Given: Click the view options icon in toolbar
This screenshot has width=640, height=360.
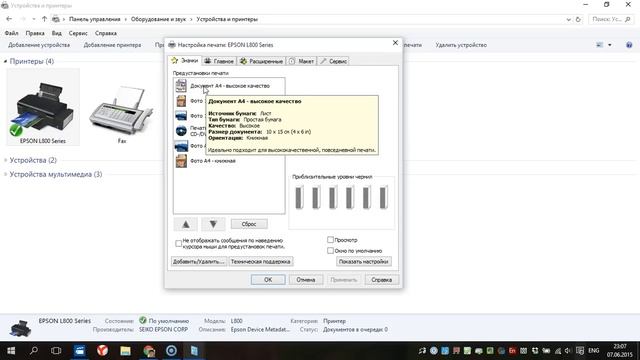Looking at the screenshot, I should [x=600, y=45].
